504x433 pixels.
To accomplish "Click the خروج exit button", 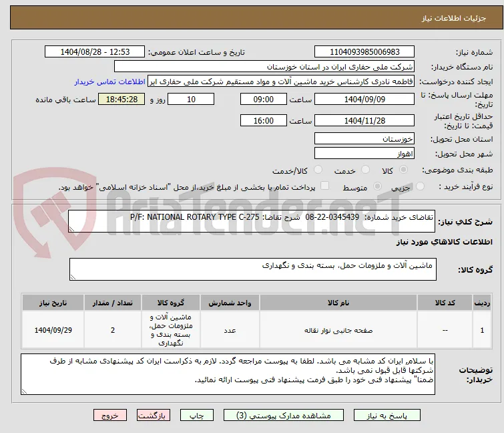I will 110,416.
